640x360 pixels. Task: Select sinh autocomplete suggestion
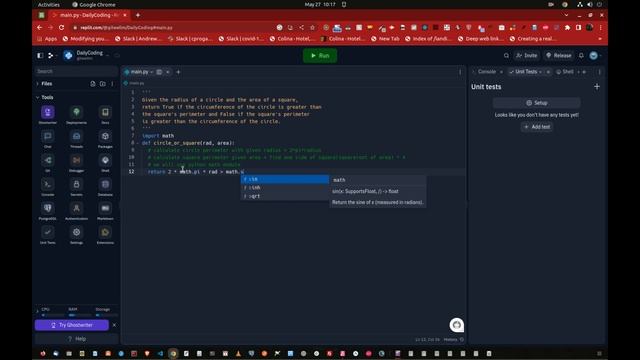point(285,187)
